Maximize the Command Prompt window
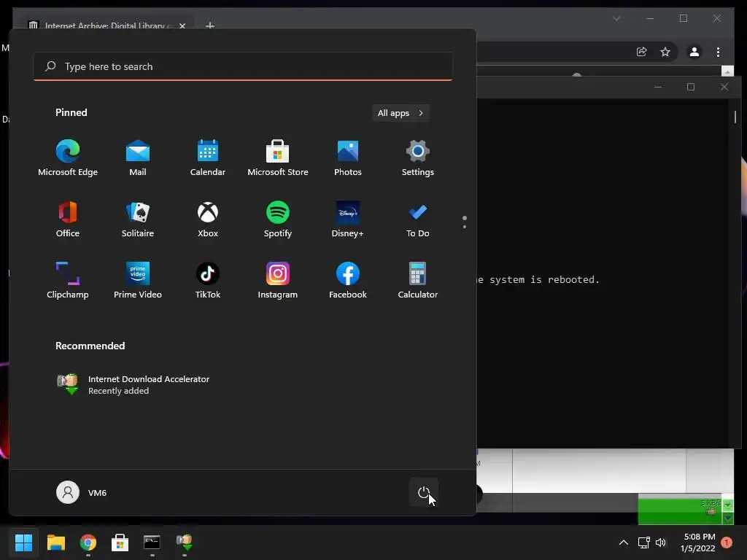747x560 pixels. pos(691,87)
